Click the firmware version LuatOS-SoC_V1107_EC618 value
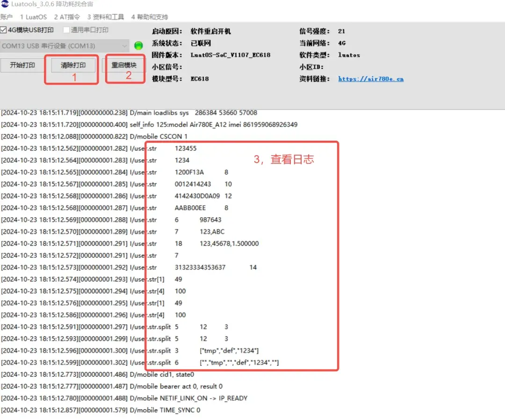505x420 pixels. click(230, 55)
